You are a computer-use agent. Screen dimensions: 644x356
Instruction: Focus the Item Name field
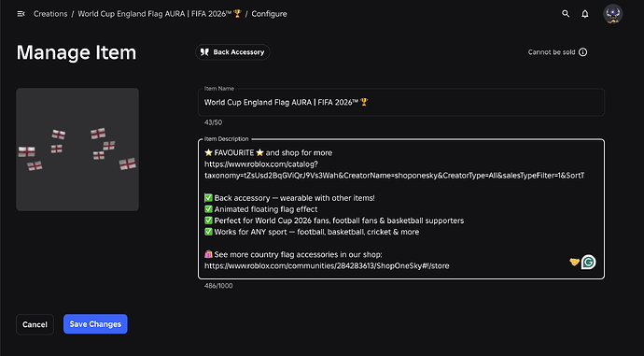[400, 103]
